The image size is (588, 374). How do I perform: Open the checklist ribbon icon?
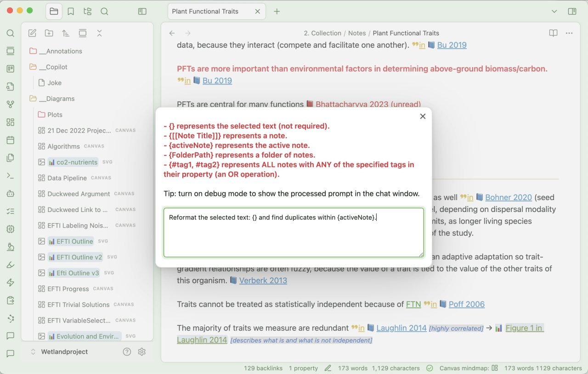(x=11, y=212)
